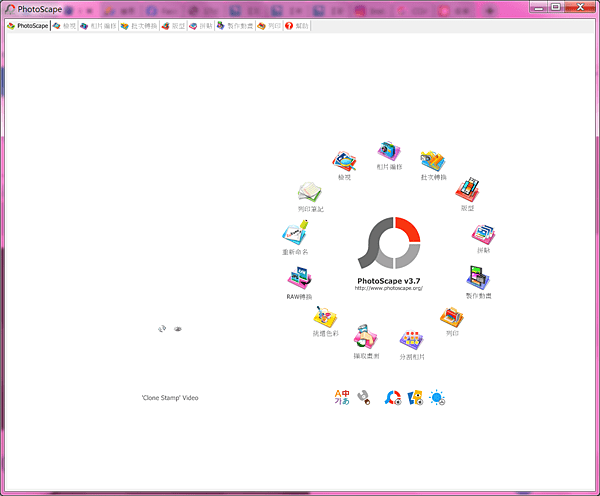Click the PhotoScape v3.7 title text
This screenshot has width=600, height=496.
(389, 281)
